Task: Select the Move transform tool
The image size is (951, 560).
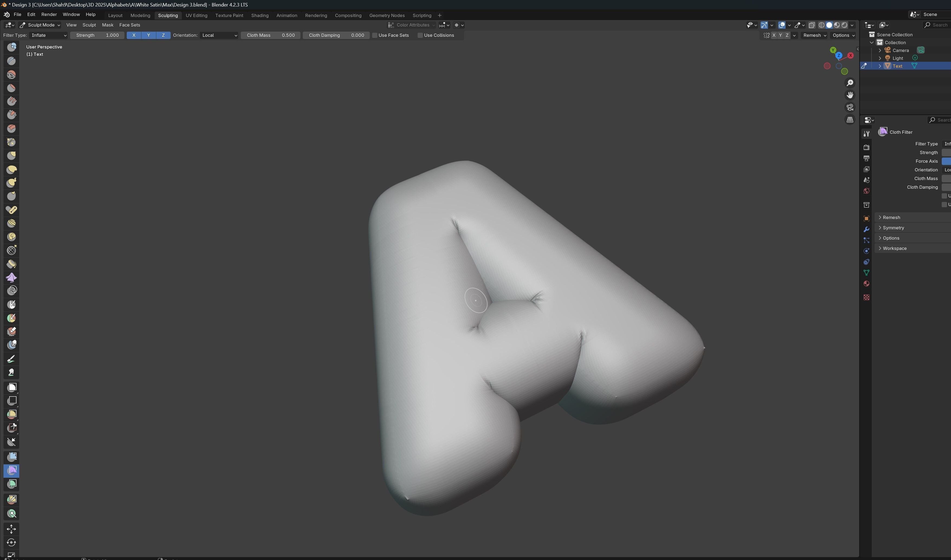Action: pyautogui.click(x=11, y=529)
